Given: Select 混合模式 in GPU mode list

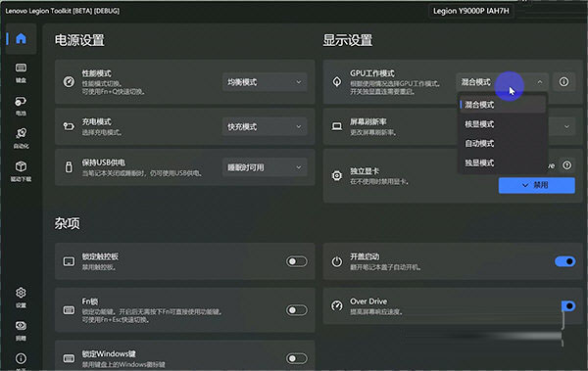Looking at the screenshot, I should pyautogui.click(x=503, y=105).
